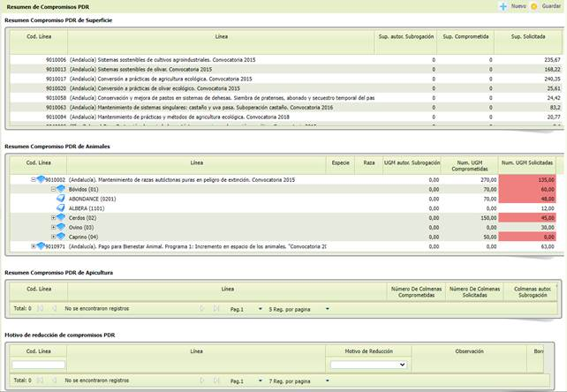Expand the Cerdos (02) tree node
Screen dimensions: 567x392
(x=53, y=218)
